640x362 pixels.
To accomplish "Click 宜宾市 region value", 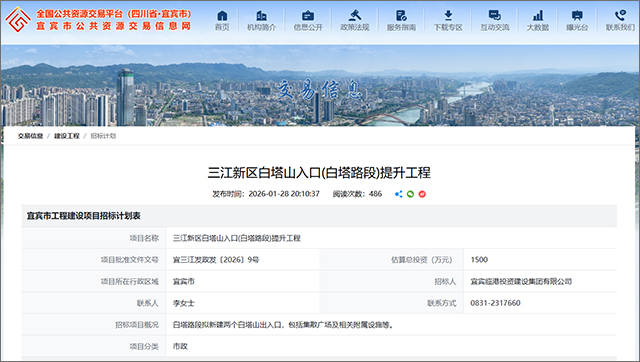I will click(x=184, y=282).
